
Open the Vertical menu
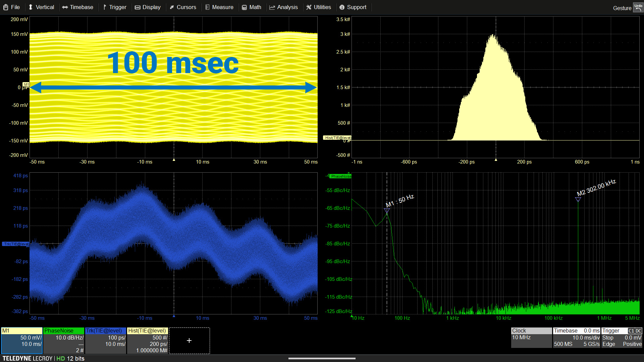tap(41, 7)
